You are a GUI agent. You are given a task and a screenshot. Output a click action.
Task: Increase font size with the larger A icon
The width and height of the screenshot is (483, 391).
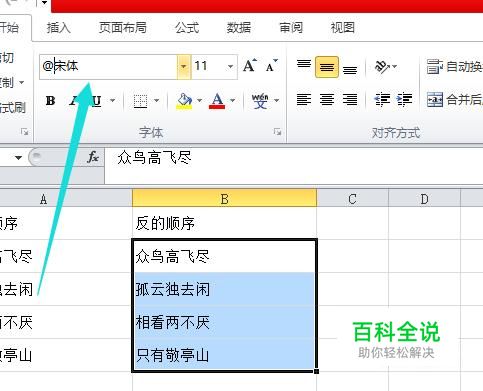pyautogui.click(x=250, y=66)
